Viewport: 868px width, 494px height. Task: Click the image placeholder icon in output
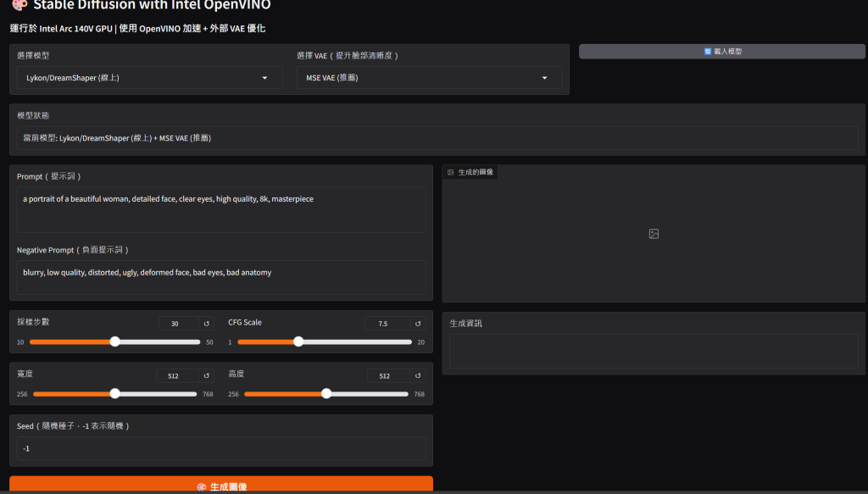click(654, 234)
